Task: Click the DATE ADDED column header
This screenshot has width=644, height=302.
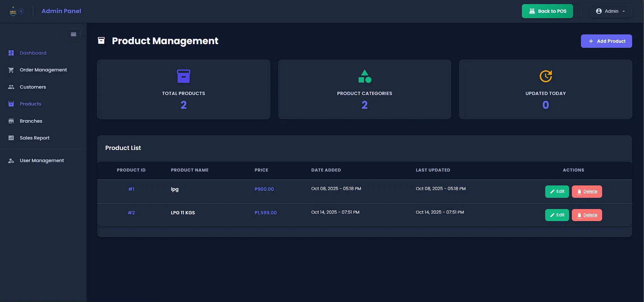Action: 326,170
